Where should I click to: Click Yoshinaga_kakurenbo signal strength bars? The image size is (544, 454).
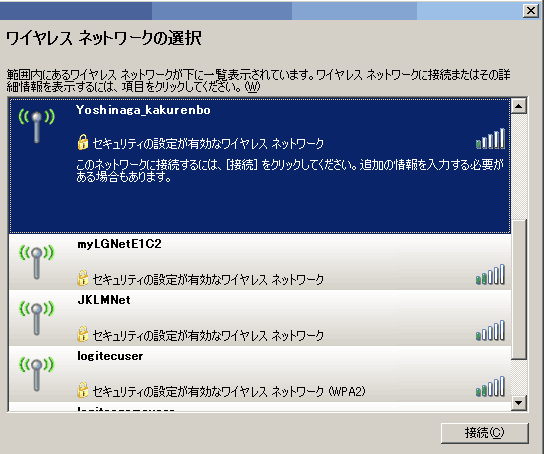[x=490, y=138]
